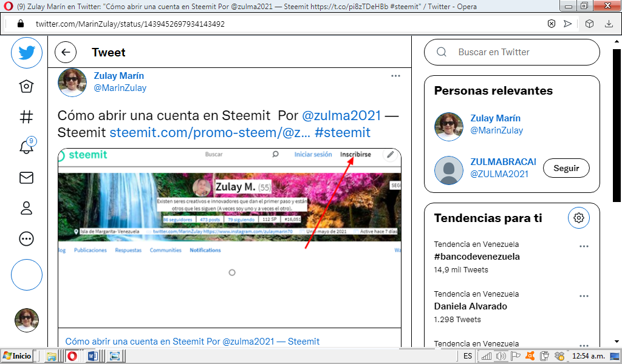Open tweet options three-dot menu
The height and width of the screenshot is (364, 622).
(x=395, y=76)
